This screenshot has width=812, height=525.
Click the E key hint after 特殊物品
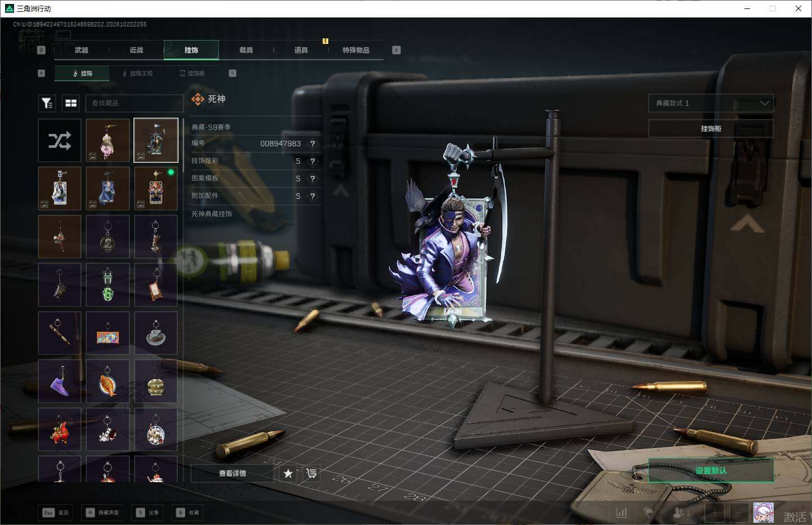396,50
